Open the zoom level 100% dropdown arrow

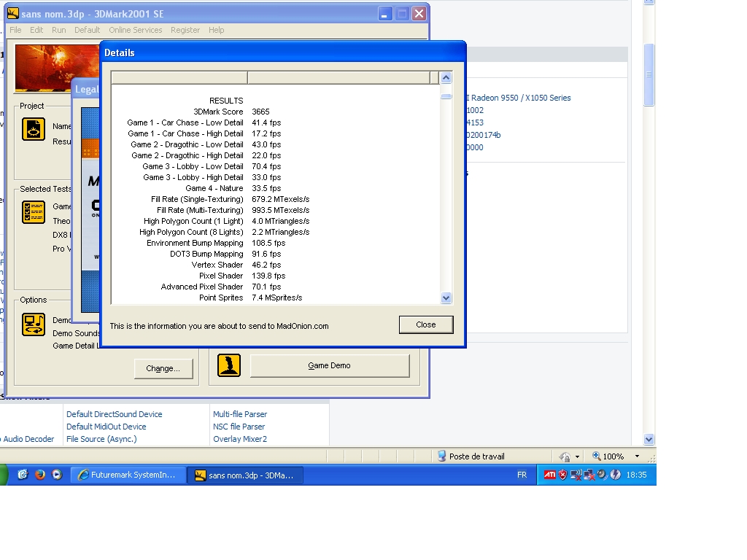637,456
